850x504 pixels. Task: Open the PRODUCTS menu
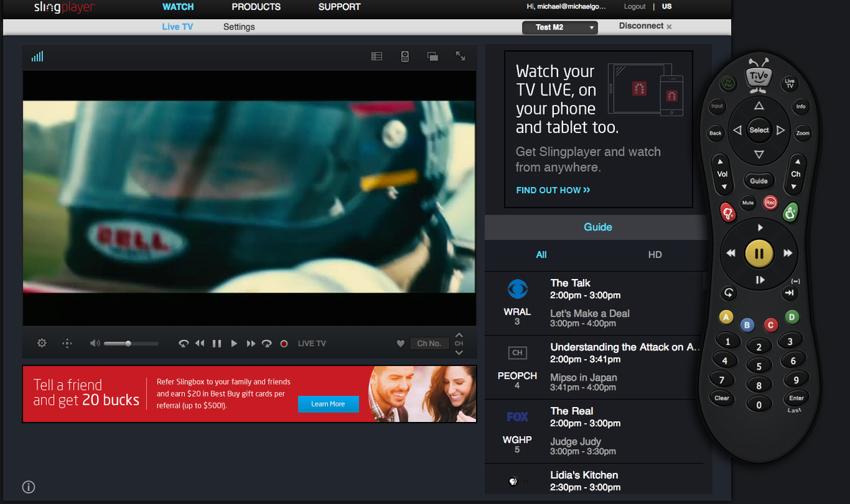pos(256,6)
